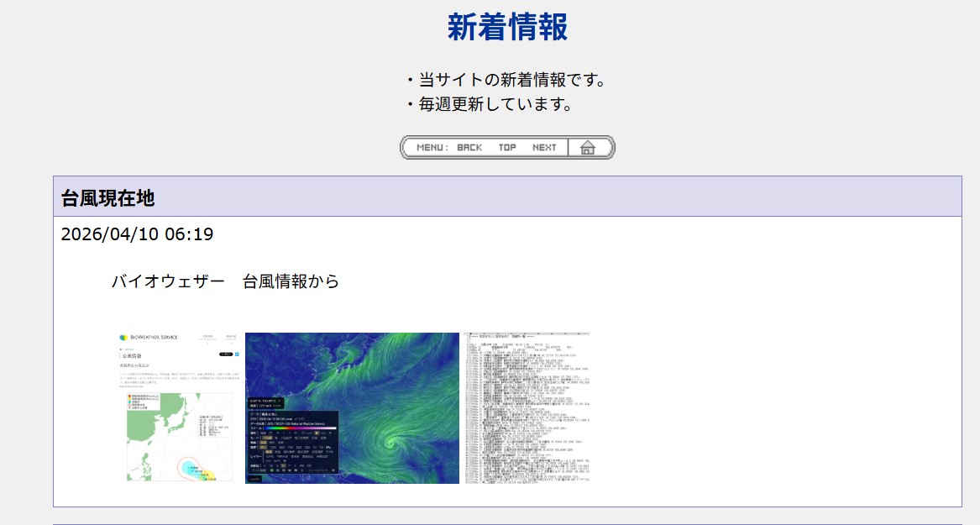The image size is (980, 525).
Task: Click the 2026/04/10 06:19 date stamp
Action: tap(137, 234)
